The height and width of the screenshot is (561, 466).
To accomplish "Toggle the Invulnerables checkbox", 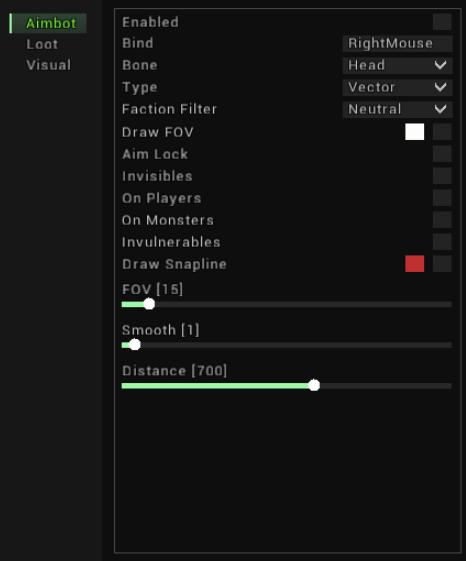I will [442, 242].
